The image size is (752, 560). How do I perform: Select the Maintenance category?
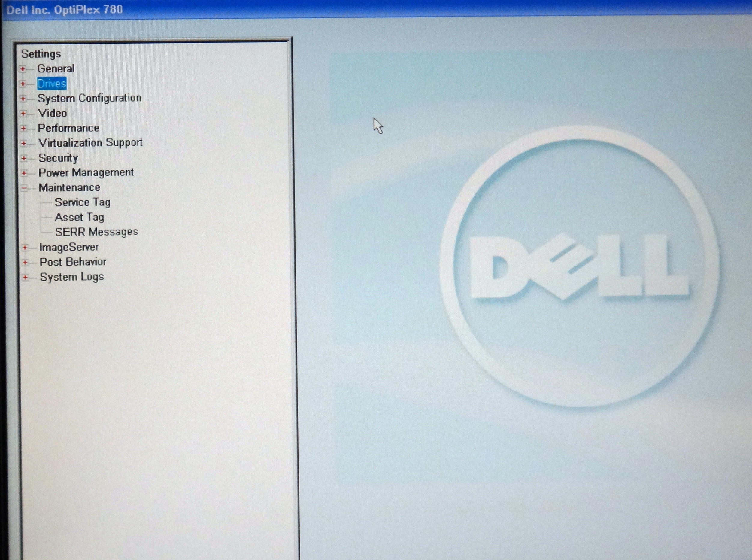point(69,187)
